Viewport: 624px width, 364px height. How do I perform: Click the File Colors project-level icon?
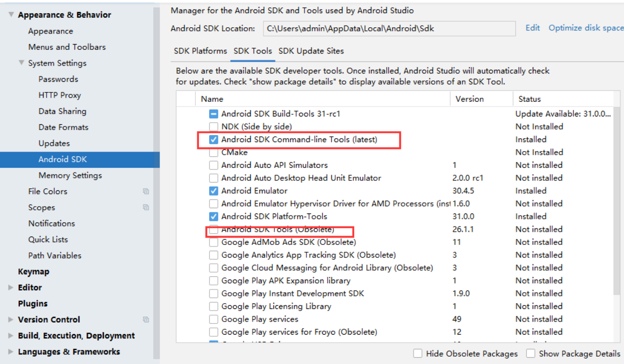[x=146, y=191]
